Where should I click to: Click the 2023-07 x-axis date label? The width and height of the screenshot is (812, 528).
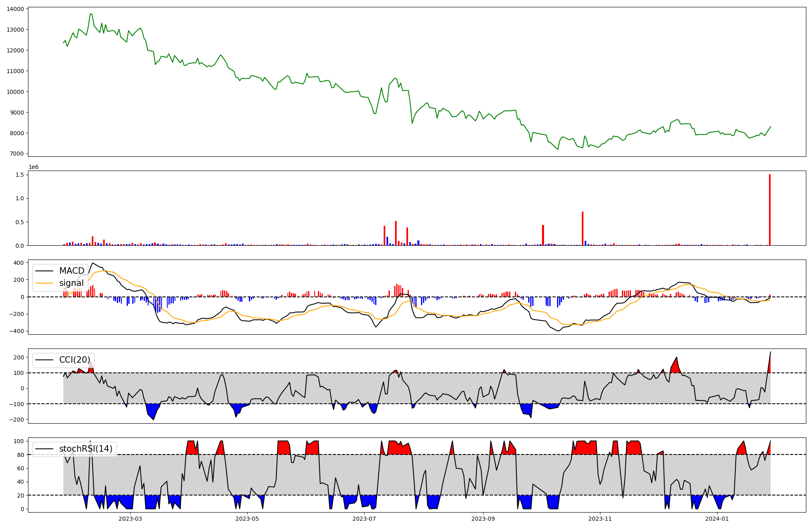pos(364,519)
